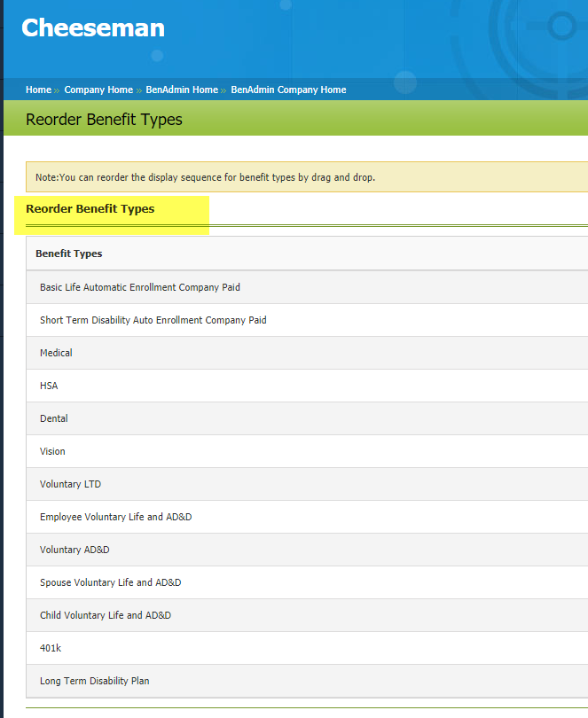Click Long Term Disability Plan row
The height and width of the screenshot is (718, 588).
click(94, 681)
